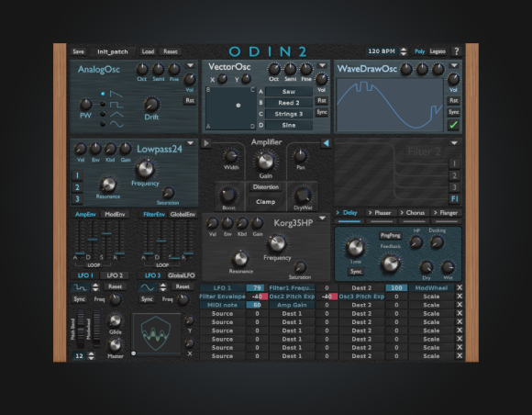The height and width of the screenshot is (415, 532).
Task: Open the Phaser effect tab
Action: [x=380, y=213]
